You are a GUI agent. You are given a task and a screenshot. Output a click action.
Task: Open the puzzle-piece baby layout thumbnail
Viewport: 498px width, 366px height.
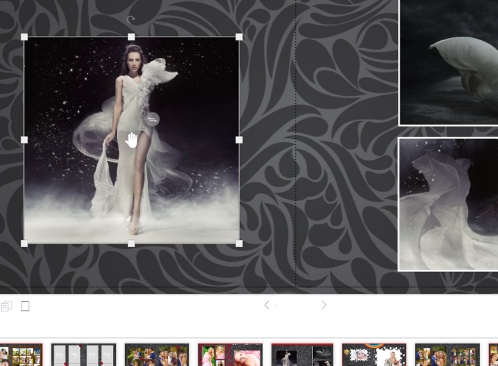coord(374,355)
